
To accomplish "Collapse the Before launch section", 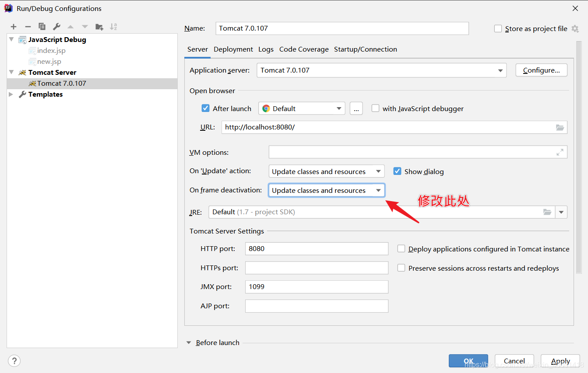I will pos(189,343).
